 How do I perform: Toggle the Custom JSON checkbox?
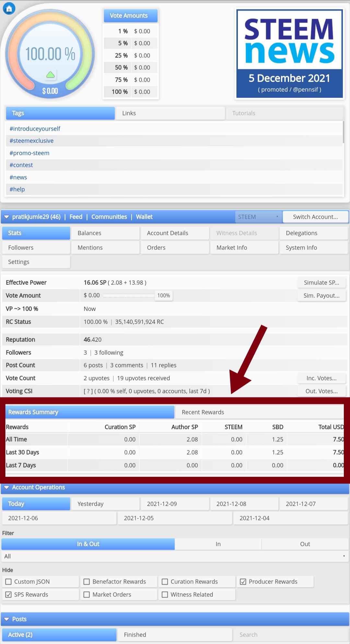9,582
